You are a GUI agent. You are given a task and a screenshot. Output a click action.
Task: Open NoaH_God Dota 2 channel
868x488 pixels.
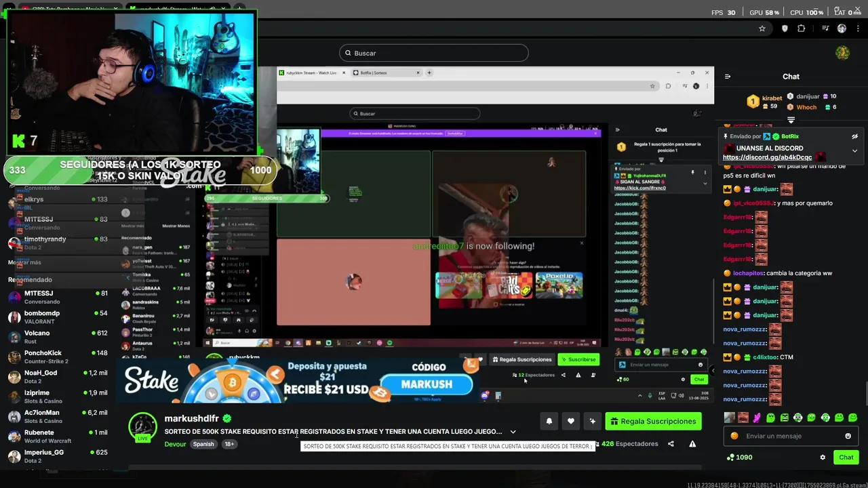58,377
